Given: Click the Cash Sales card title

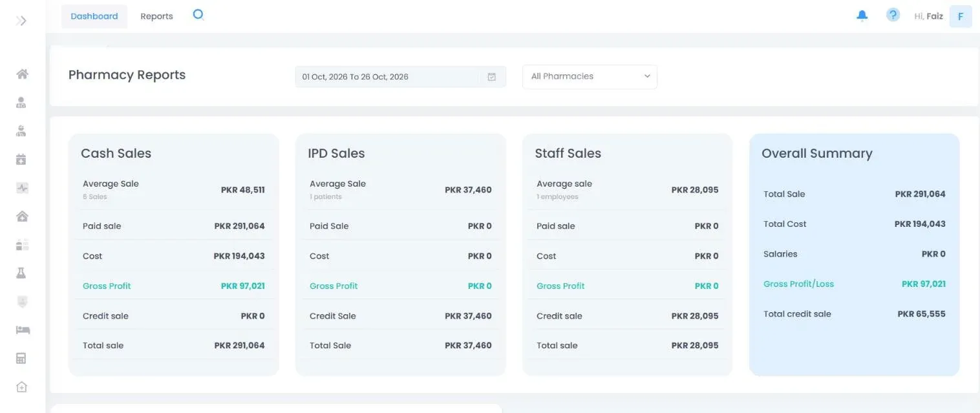Looking at the screenshot, I should 116,153.
